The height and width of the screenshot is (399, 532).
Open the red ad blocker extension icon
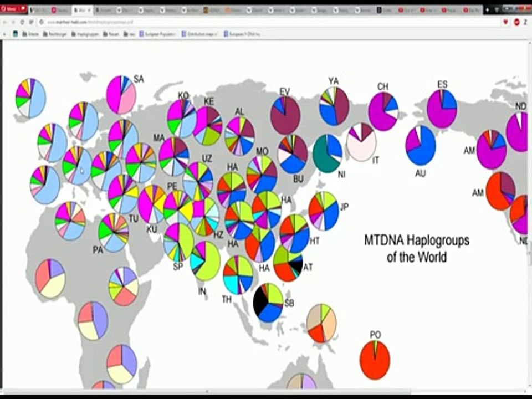(516, 22)
